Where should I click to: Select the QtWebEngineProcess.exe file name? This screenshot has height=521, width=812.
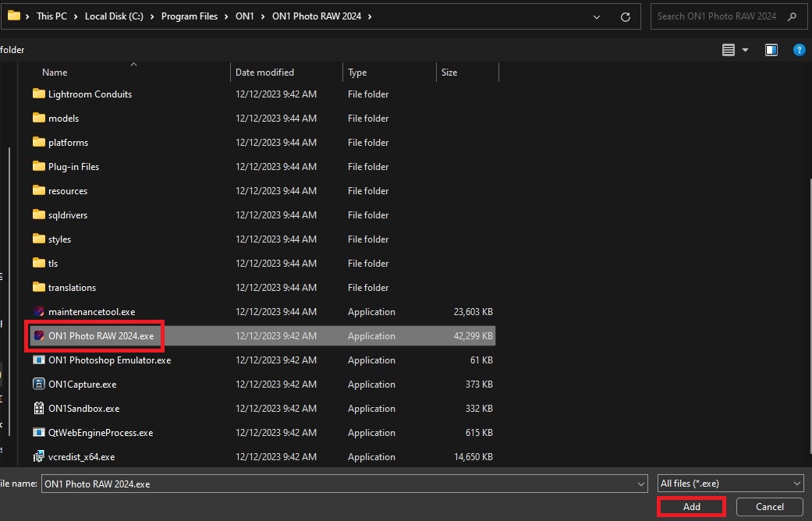point(101,432)
